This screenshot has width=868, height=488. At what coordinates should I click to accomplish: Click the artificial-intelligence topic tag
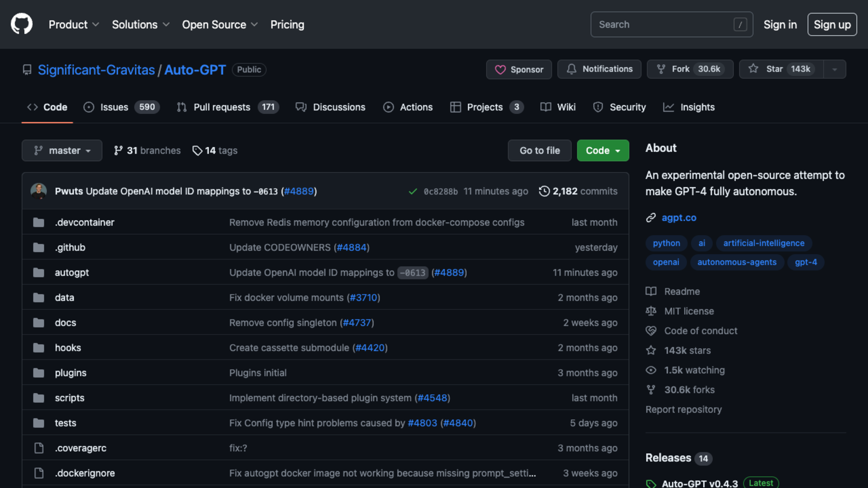pyautogui.click(x=764, y=243)
